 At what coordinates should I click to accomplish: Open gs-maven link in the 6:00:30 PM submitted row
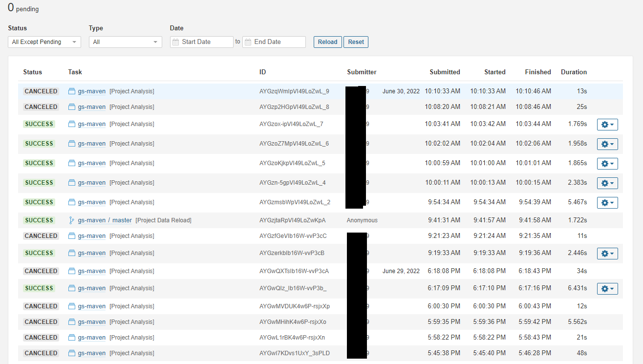point(92,306)
